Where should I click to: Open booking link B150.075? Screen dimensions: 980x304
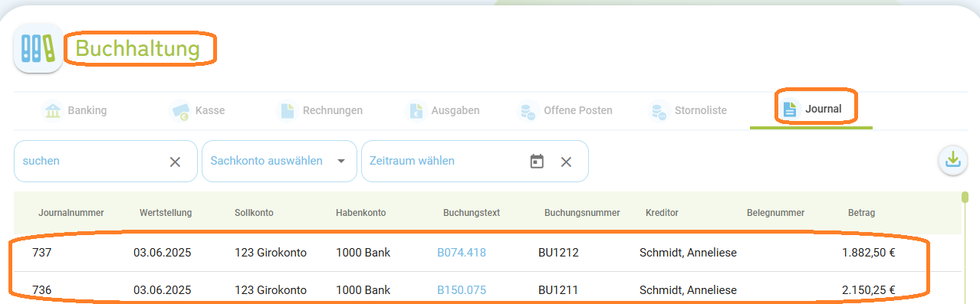click(x=462, y=290)
